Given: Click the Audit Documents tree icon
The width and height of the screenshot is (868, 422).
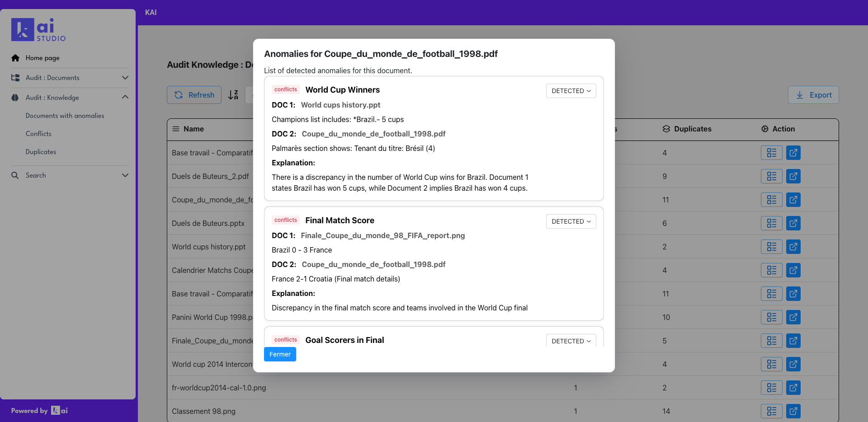Looking at the screenshot, I should (x=15, y=78).
